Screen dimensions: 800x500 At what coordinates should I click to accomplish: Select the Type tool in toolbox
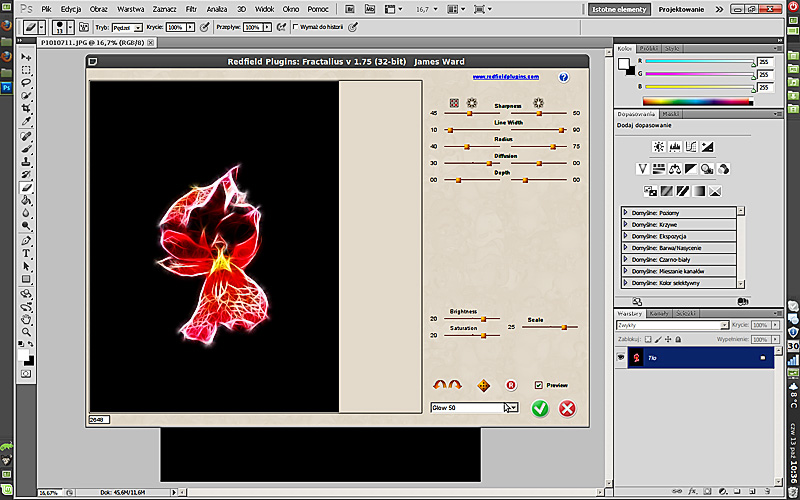pos(26,254)
